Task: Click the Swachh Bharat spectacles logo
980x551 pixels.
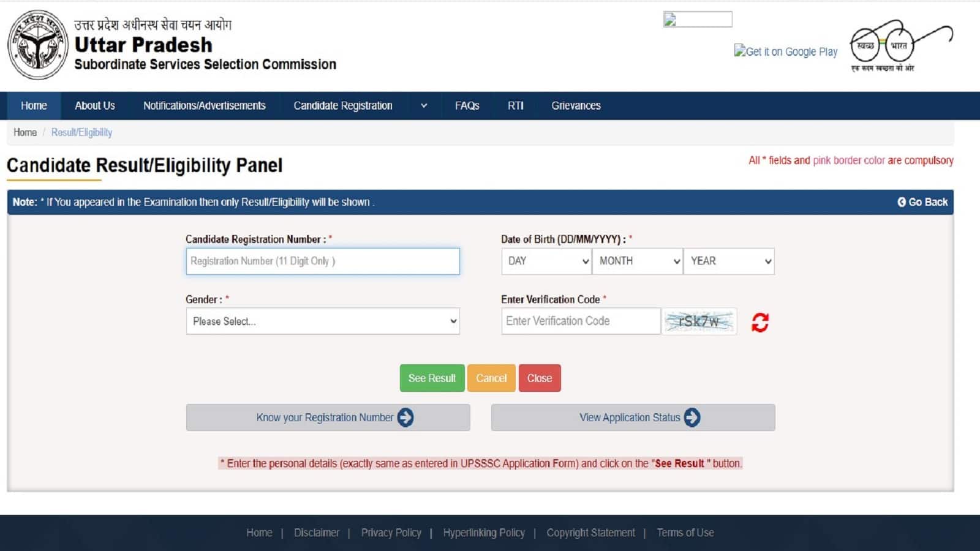Action: (x=901, y=46)
